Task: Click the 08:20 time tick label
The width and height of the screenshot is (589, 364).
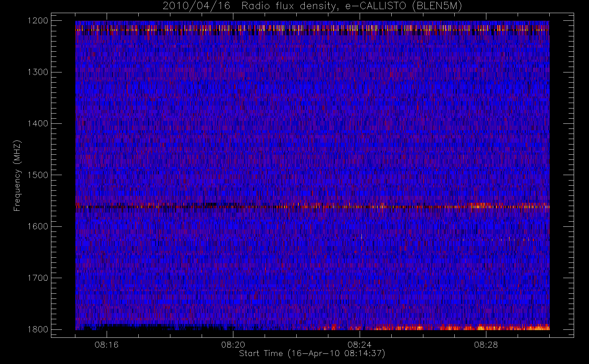Action: 233,345
